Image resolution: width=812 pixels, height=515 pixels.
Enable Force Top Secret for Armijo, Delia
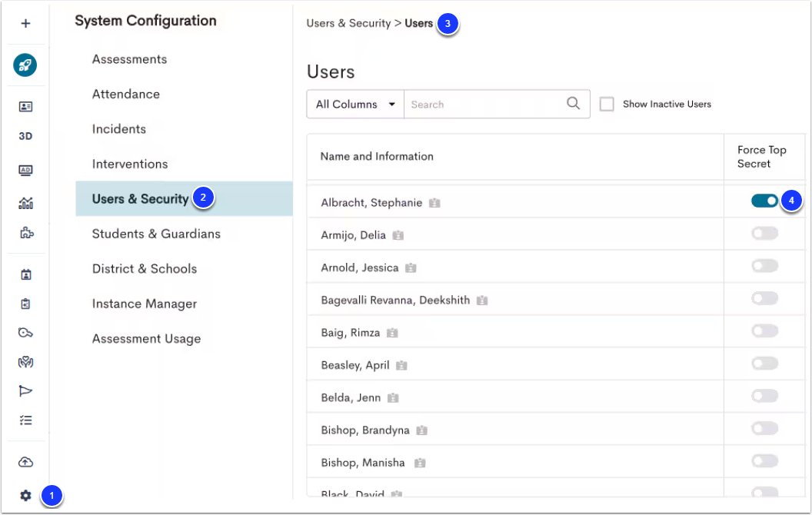(764, 234)
